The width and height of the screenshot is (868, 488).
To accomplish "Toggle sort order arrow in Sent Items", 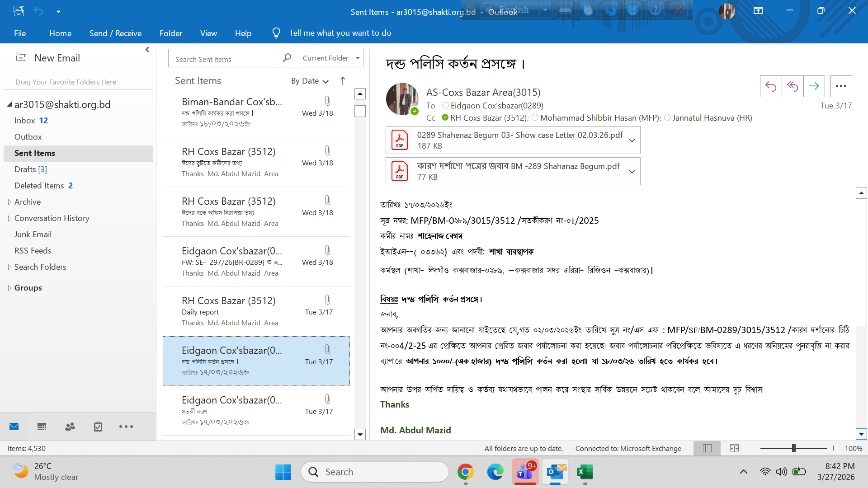I will 343,81.
